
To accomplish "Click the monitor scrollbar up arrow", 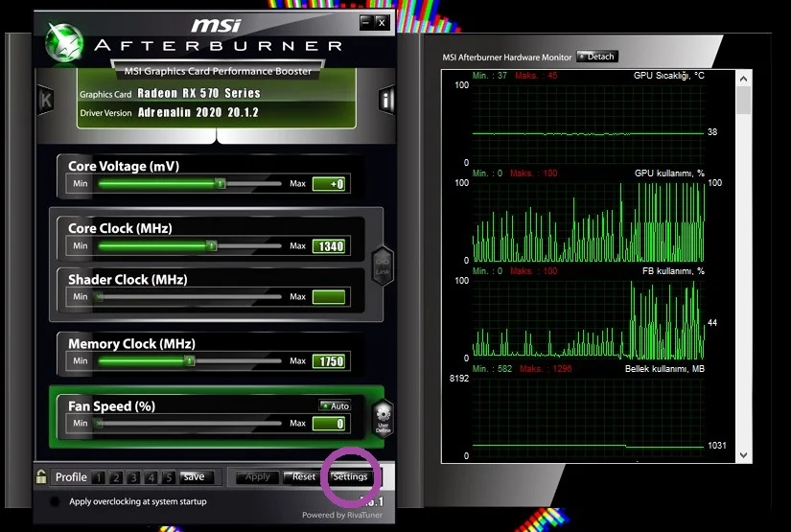I will 744,79.
